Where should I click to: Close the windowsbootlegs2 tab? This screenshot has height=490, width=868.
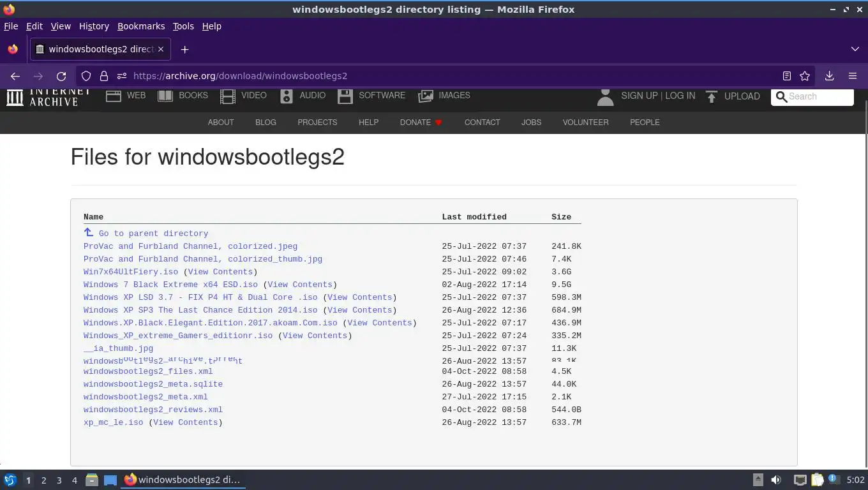point(161,49)
